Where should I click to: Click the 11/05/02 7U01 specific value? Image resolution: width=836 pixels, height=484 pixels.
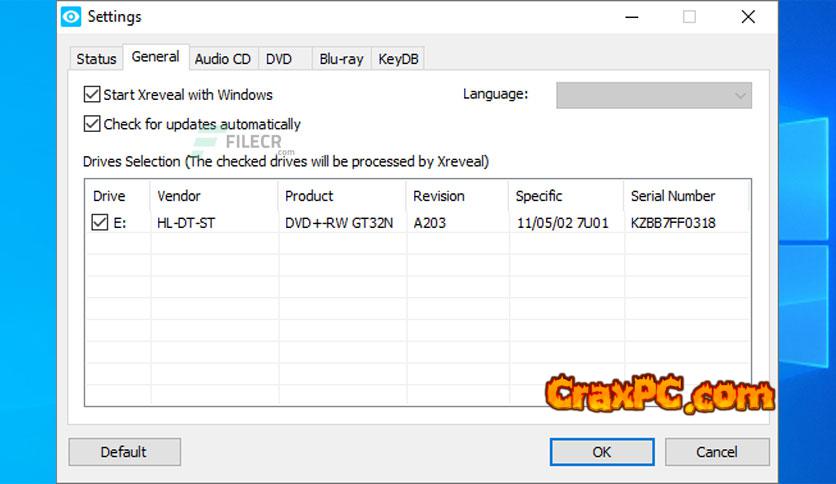pos(562,223)
